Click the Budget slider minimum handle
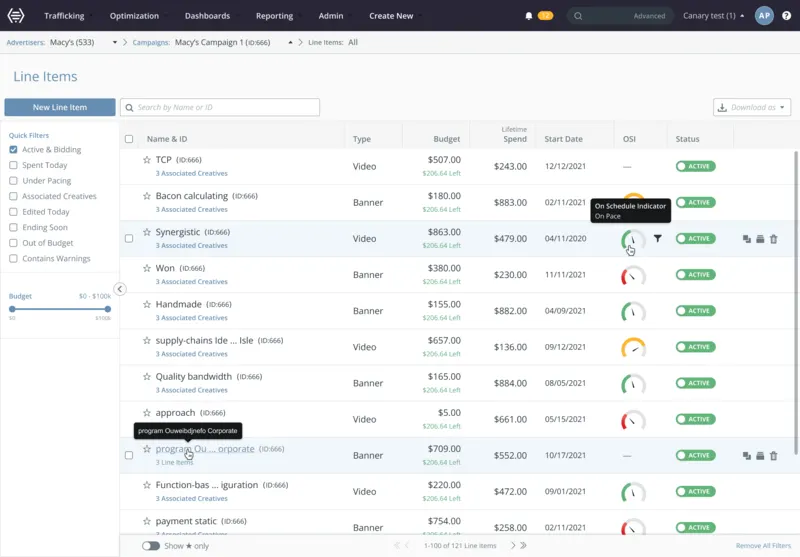The height and width of the screenshot is (557, 800). (x=12, y=309)
